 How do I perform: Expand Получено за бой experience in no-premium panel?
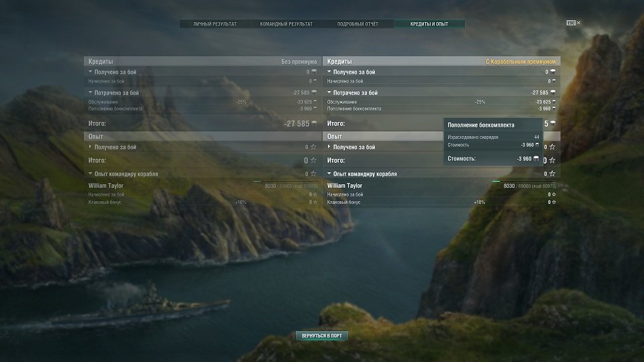coord(91,147)
